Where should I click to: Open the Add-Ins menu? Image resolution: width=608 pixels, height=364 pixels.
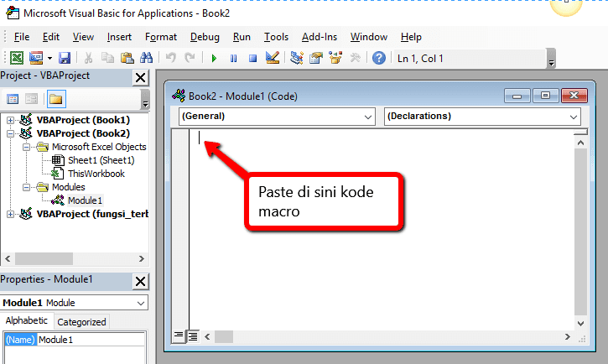[x=320, y=37]
